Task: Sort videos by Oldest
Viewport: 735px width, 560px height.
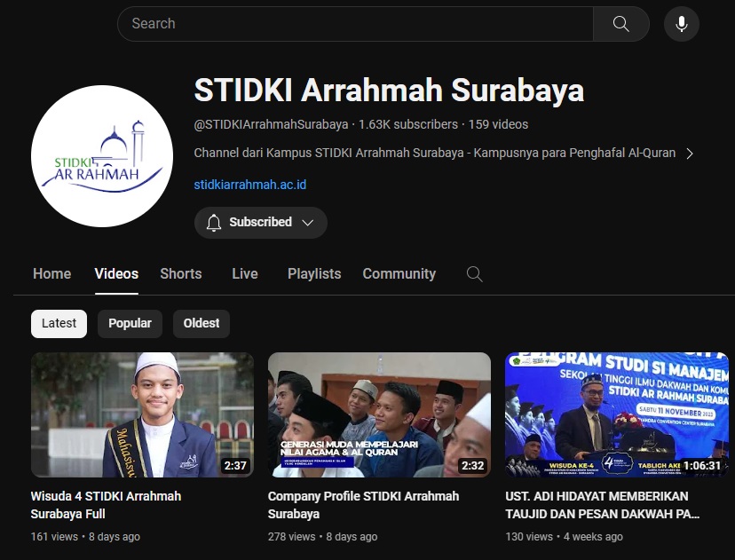Action: click(202, 323)
